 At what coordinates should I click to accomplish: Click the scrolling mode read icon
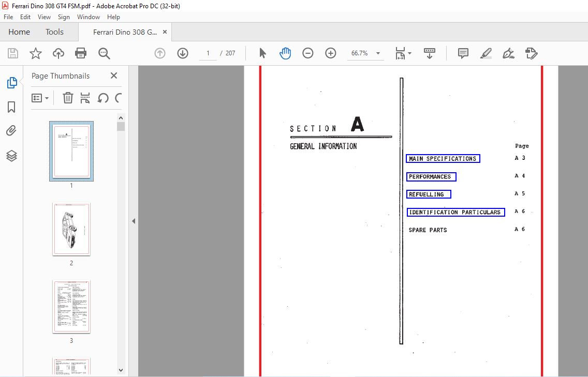tap(430, 53)
